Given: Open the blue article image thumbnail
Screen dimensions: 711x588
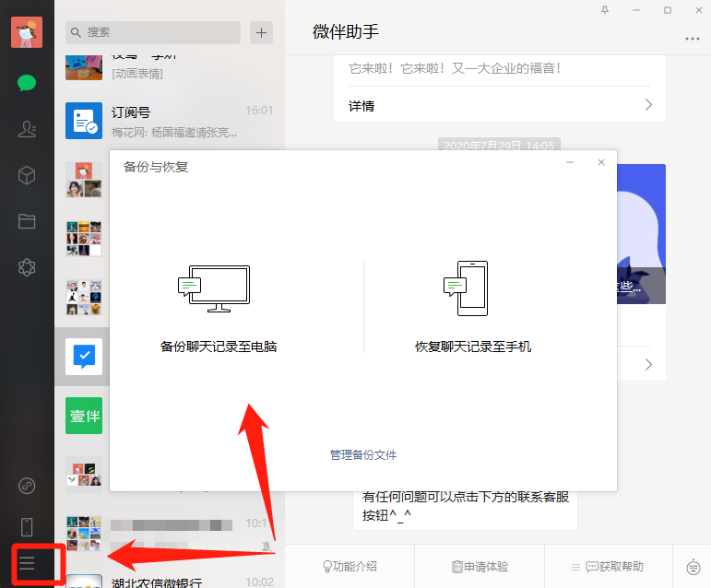Looking at the screenshot, I should [641, 234].
